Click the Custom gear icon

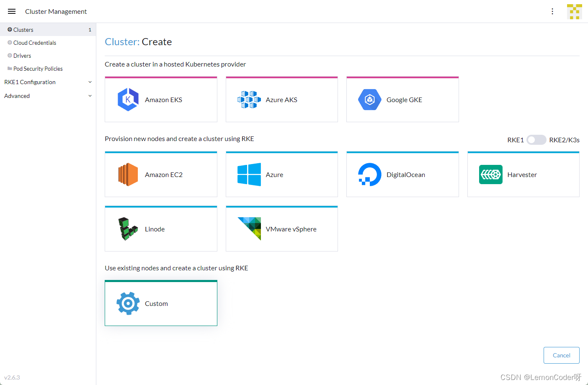point(128,303)
